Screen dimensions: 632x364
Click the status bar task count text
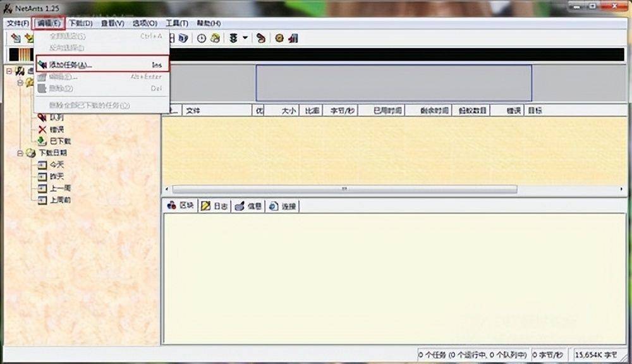pos(473,355)
